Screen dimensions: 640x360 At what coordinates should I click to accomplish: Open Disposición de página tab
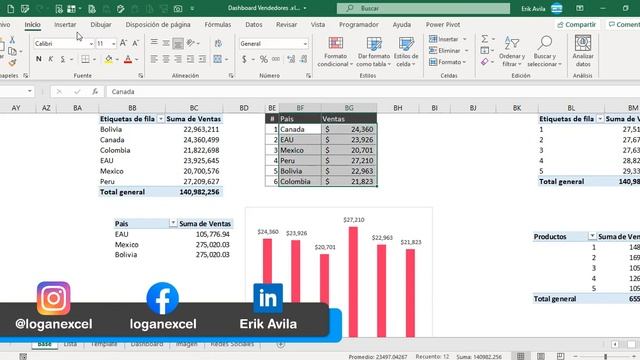pos(158,24)
